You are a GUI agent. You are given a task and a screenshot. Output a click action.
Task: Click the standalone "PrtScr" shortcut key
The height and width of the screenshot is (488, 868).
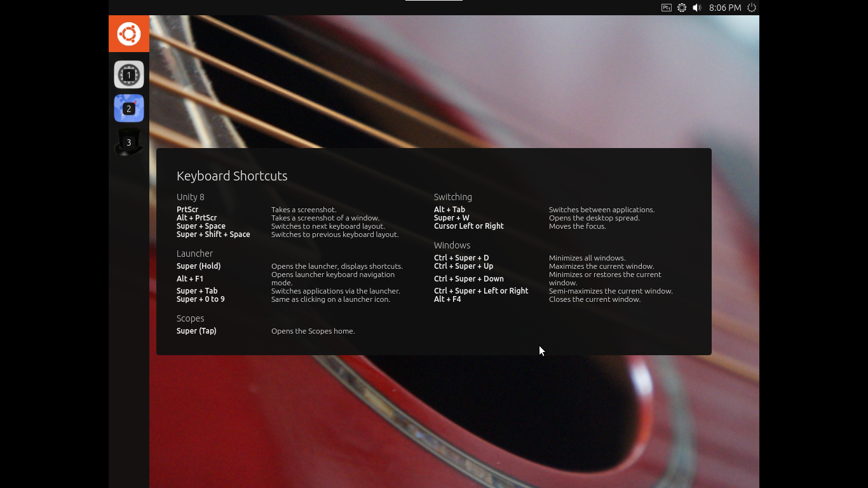(187, 210)
